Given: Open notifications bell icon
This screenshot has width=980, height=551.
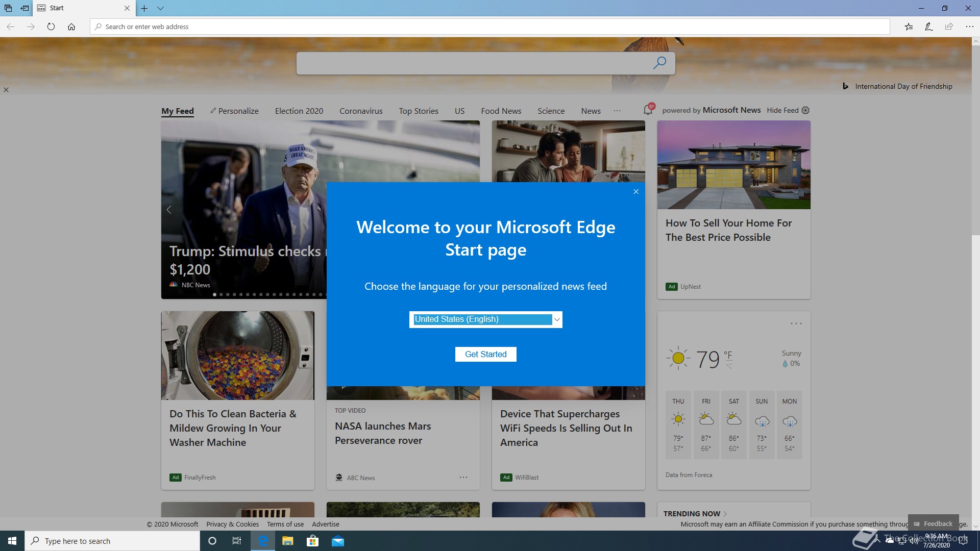Looking at the screenshot, I should click(648, 109).
